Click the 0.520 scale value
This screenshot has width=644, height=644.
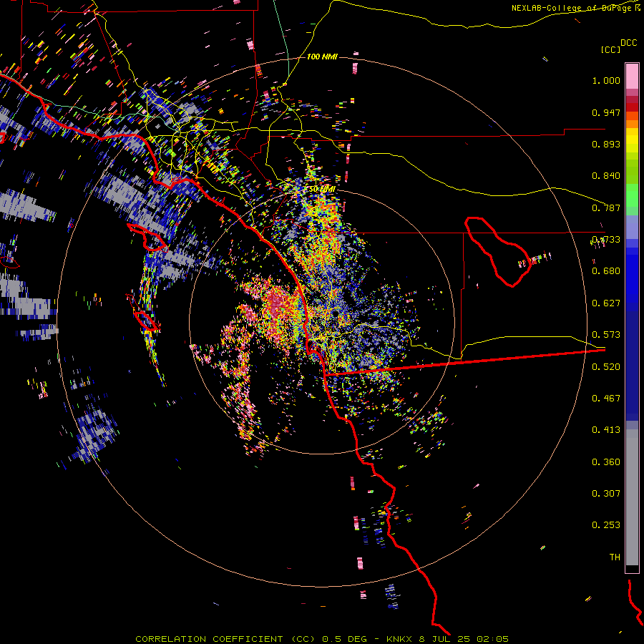point(606,367)
